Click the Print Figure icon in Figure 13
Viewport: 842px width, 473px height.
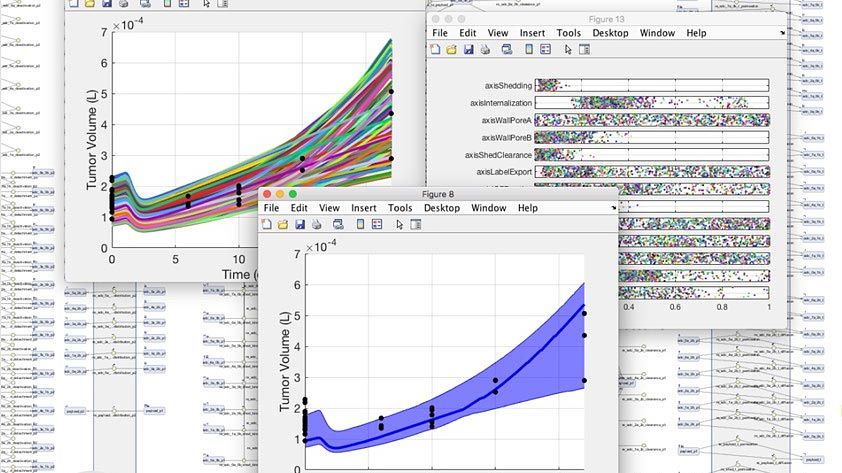483,49
